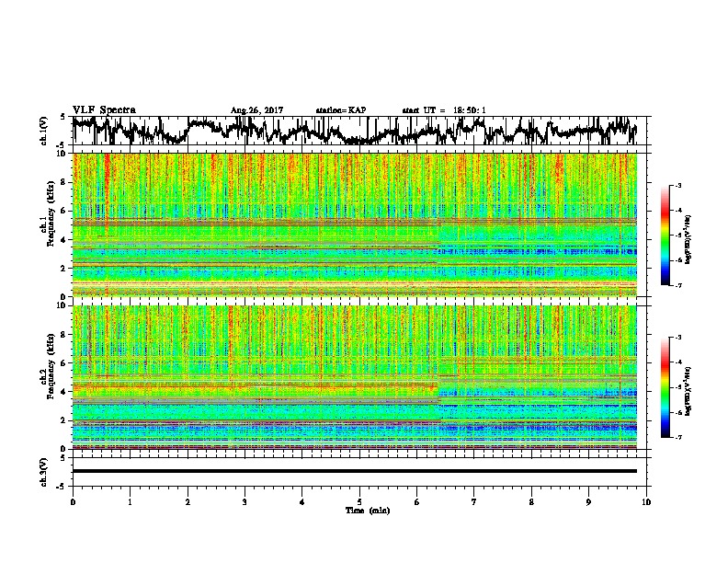Select the "start UT = 18:50: 1" text
This screenshot has height=563, width=728.
click(444, 110)
